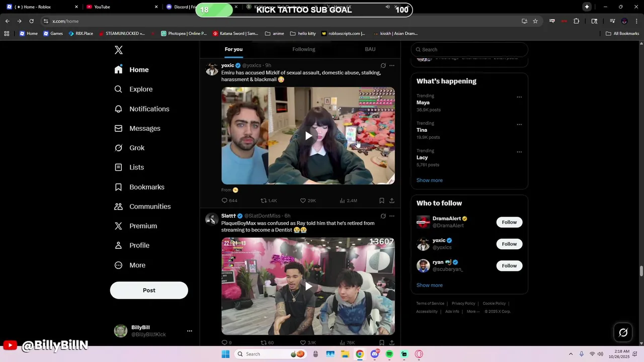Screen dimensions: 644x362
Task: Open floating Grok button
Action: pos(623,332)
